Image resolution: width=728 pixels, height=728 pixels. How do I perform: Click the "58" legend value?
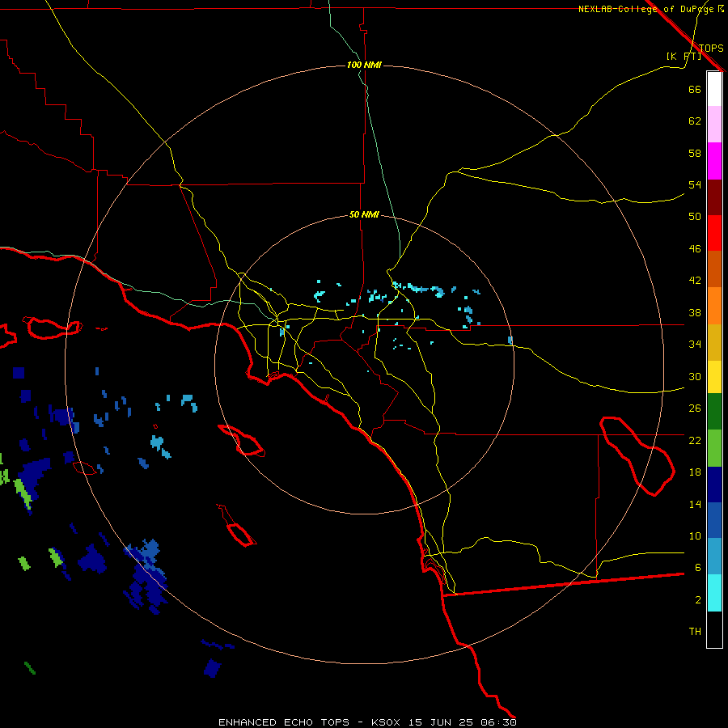click(x=695, y=153)
